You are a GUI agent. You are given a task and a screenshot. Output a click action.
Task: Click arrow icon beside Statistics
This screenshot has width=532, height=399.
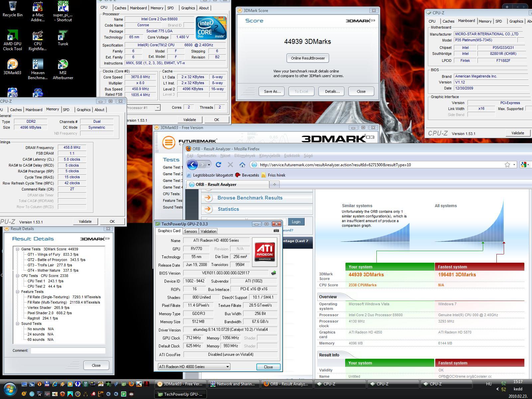click(208, 209)
